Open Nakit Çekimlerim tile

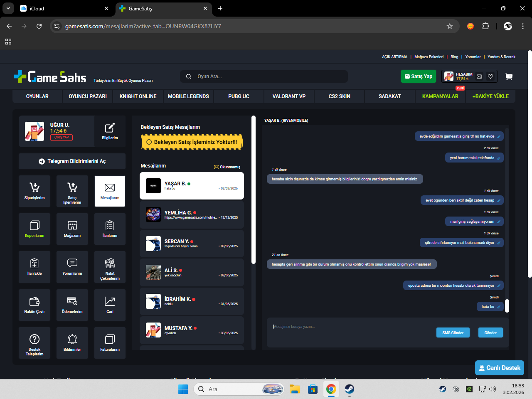point(110,267)
